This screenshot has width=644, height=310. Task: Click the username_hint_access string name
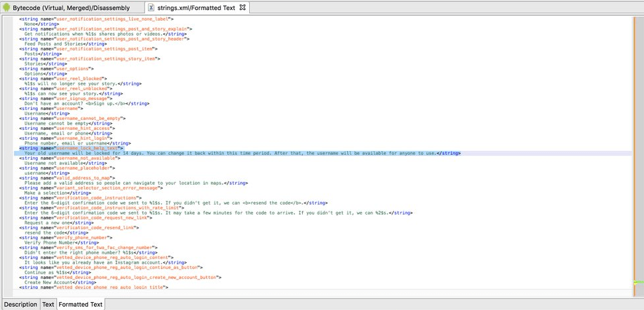pyautogui.click(x=83, y=128)
